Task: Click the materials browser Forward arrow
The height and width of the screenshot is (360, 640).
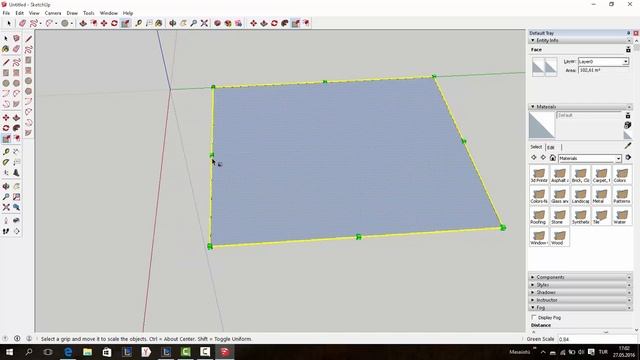Action: click(543, 158)
